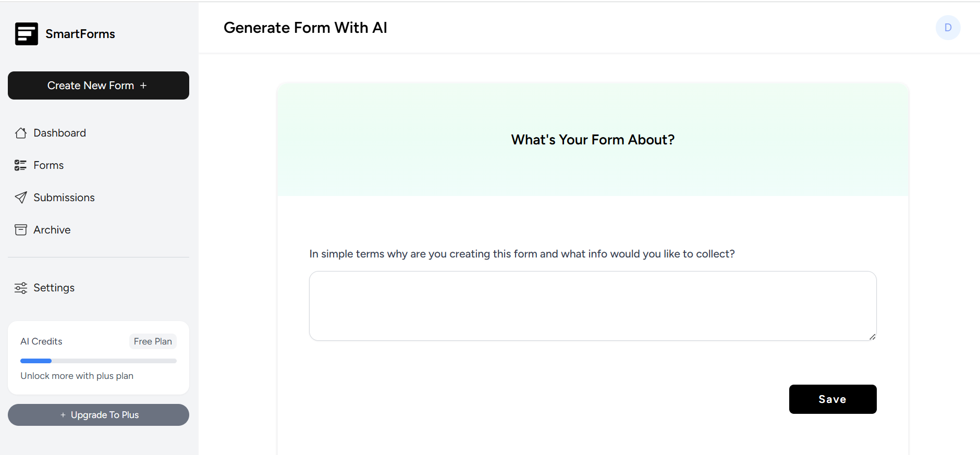Screen dimensions: 980x455
Task: Click the Settings sliders icon
Action: 21,287
